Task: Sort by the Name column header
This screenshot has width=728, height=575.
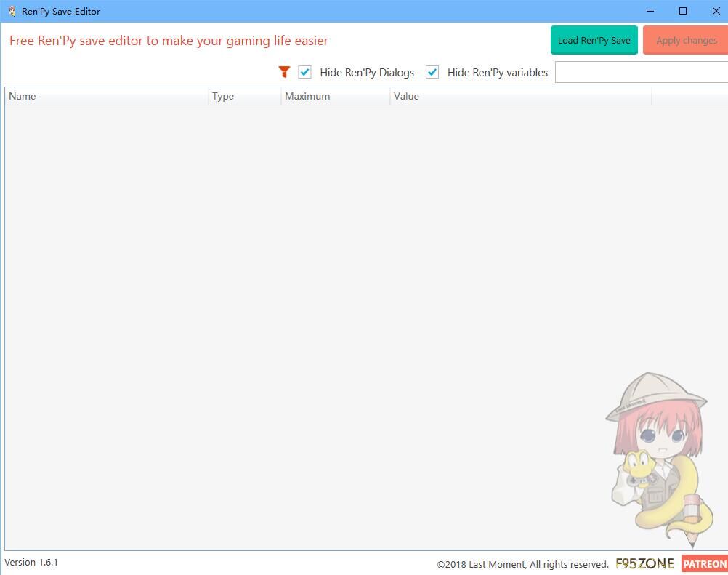Action: 106,96
